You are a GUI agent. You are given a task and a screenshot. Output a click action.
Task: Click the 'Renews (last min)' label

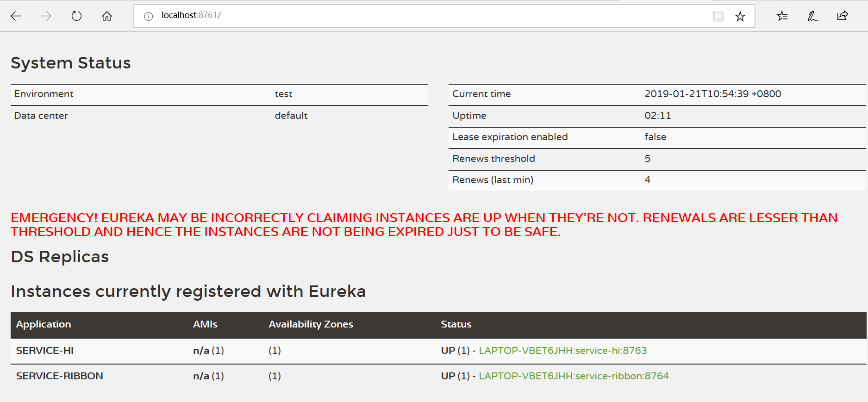coord(493,180)
